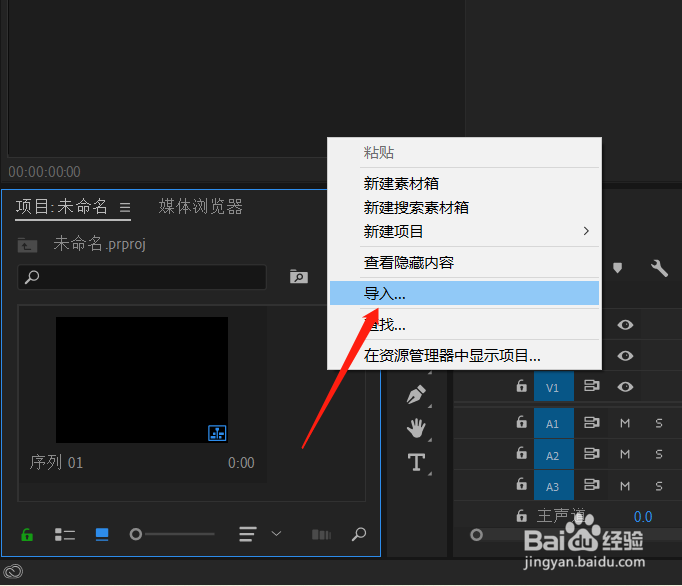Screen dimensions: 682x586
Task: Toggle sync lock on A2 track
Action: (592, 454)
